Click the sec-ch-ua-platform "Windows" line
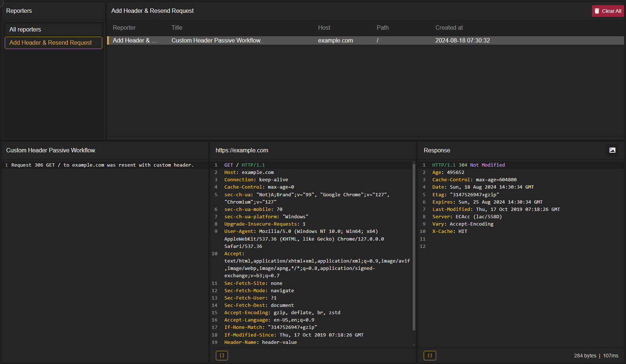This screenshot has height=364, width=626. pyautogui.click(x=266, y=217)
